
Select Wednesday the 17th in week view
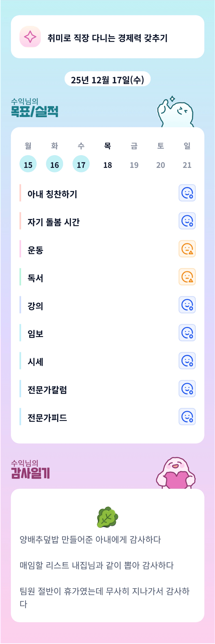click(81, 164)
